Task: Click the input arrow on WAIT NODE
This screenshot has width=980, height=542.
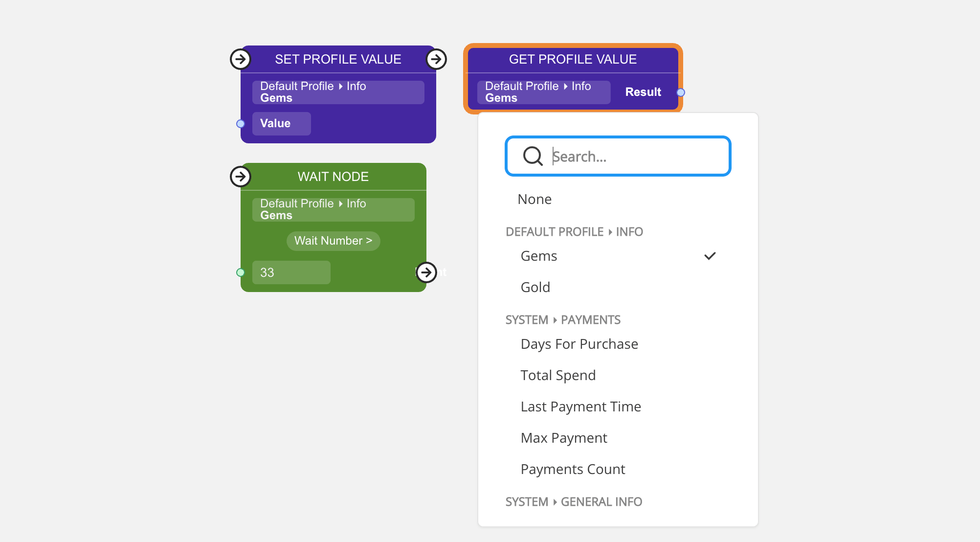Action: (x=240, y=177)
